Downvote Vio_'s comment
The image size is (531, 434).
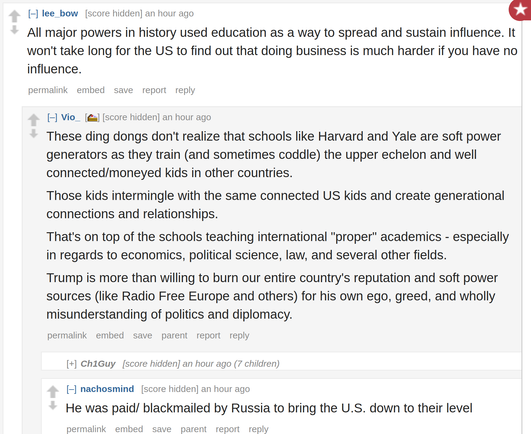coord(34,134)
